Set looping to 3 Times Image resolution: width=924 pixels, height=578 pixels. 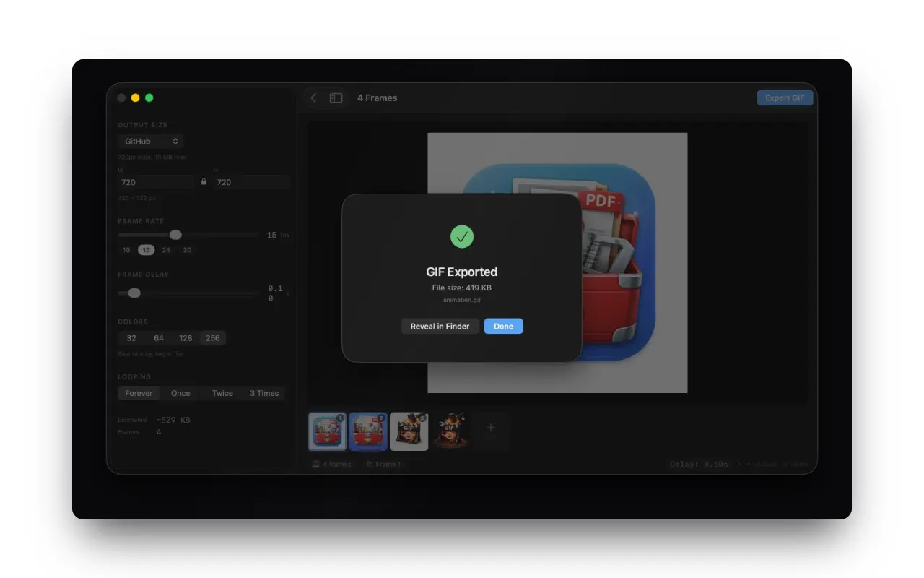[264, 394]
